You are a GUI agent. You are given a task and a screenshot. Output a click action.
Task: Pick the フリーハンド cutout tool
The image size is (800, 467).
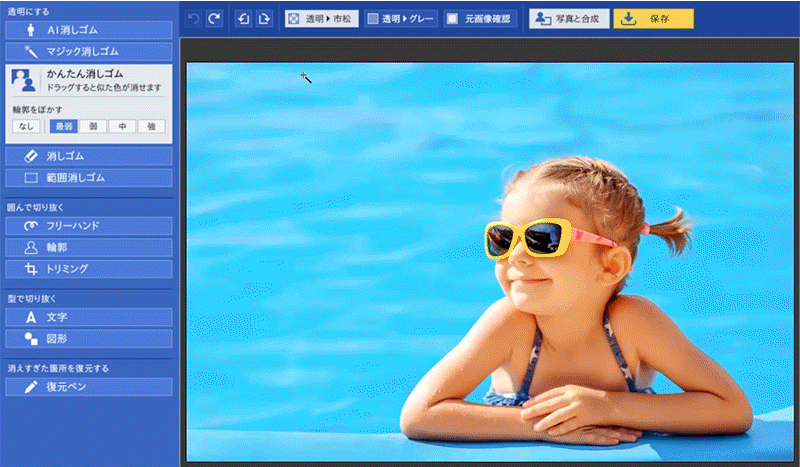pyautogui.click(x=88, y=226)
